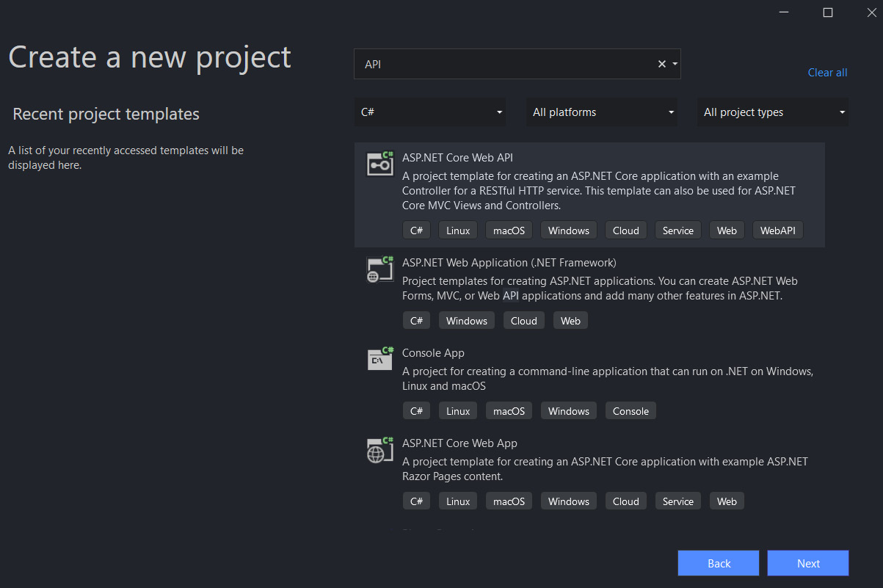Click the Web tag under ASP.NET Core Web App
Image resolution: width=883 pixels, height=588 pixels.
pyautogui.click(x=727, y=501)
